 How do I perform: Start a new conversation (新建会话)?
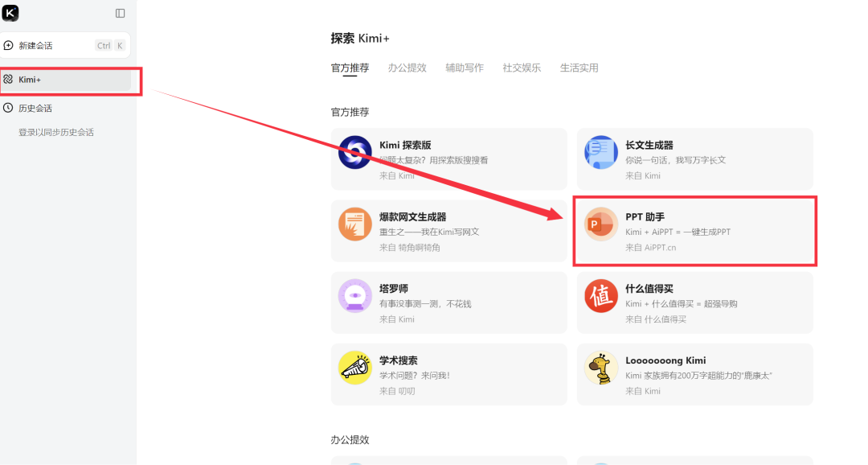click(65, 45)
